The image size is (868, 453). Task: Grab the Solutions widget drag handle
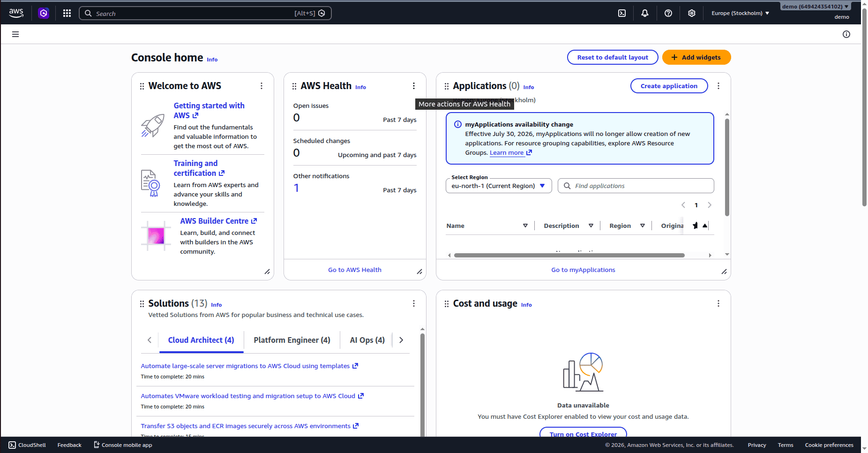click(142, 304)
